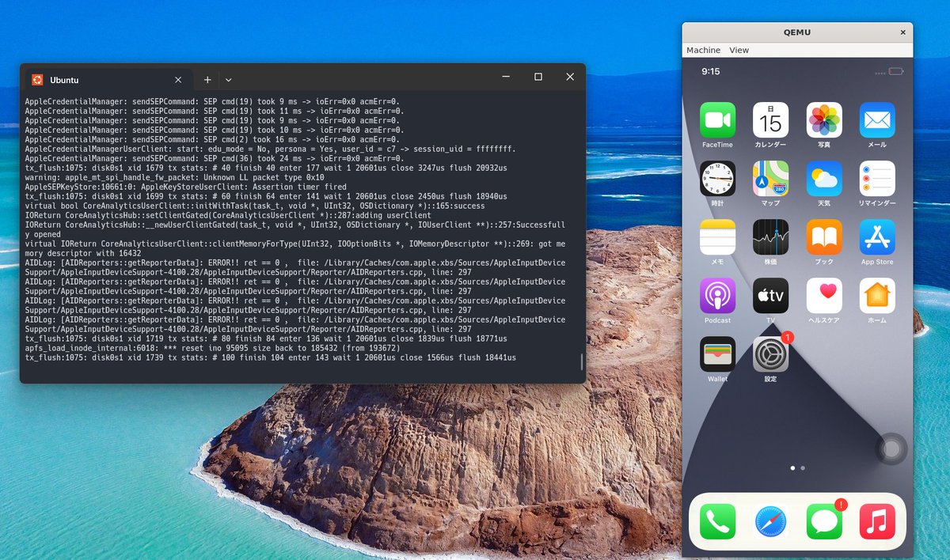Open the Mail app icon
The image size is (950, 560).
coord(877,120)
